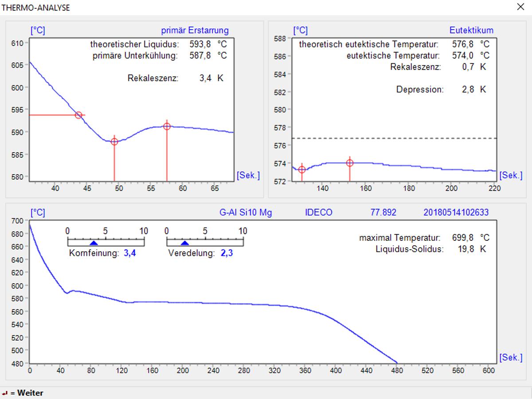Click the Depression value 2,8 K
The width and height of the screenshot is (532, 399).
pos(468,89)
